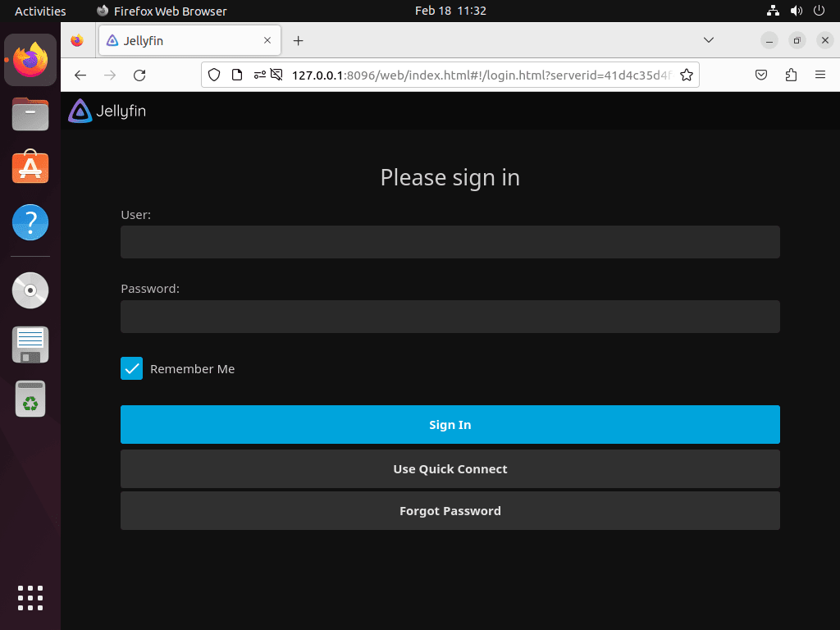Viewport: 840px width, 630px height.
Task: Open Show Applications grid in the dock
Action: pos(30,597)
